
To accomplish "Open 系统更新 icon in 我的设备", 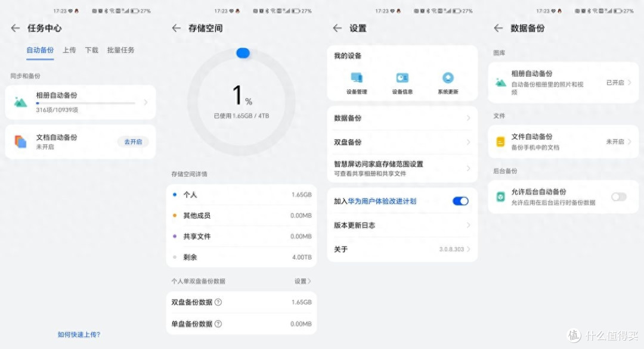I will (448, 77).
